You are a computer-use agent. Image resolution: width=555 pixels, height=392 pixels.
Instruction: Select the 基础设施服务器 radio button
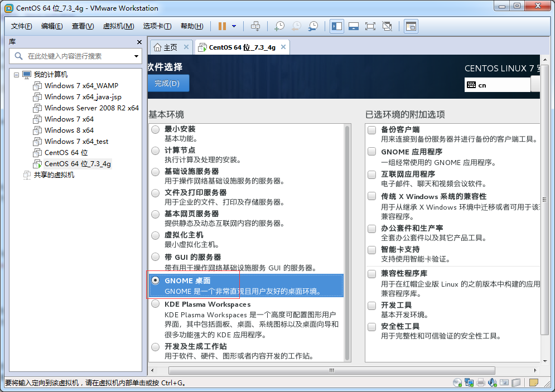pyautogui.click(x=156, y=172)
